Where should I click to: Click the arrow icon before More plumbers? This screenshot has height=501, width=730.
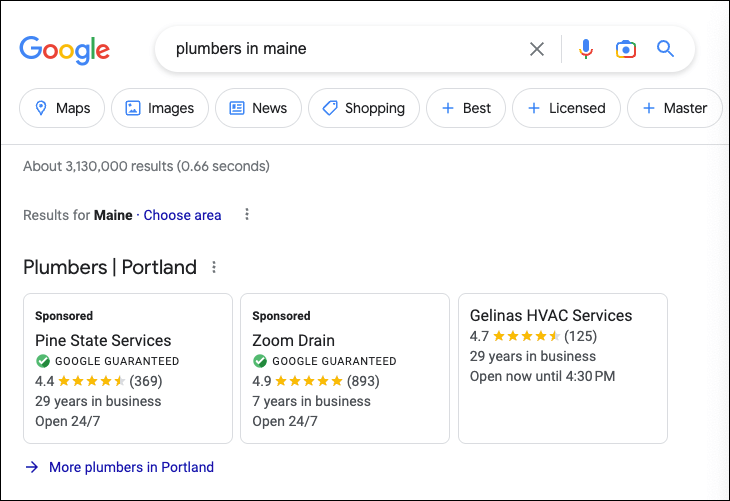coord(32,467)
